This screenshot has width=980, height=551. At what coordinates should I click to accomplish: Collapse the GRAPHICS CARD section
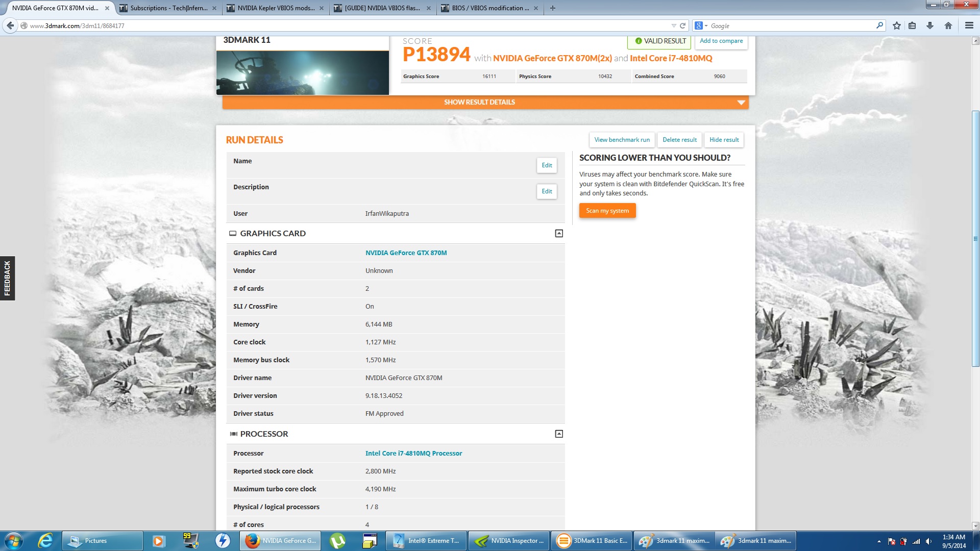click(x=559, y=234)
